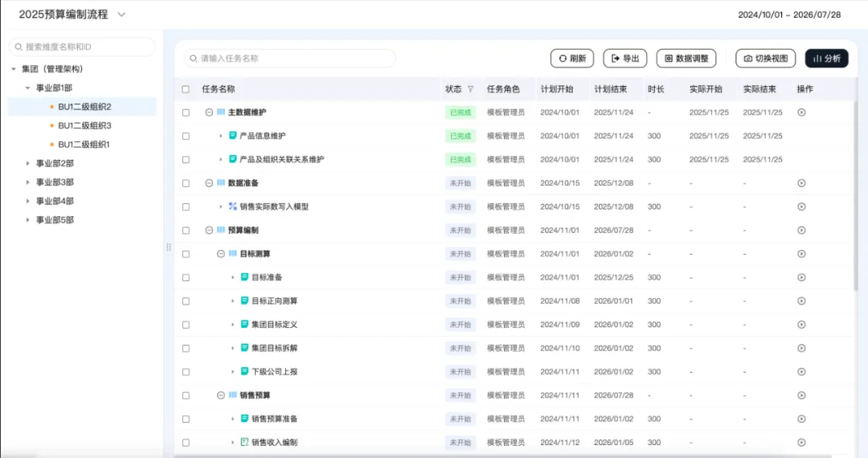Check the box for 销售收入编制 row
Image resolution: width=868 pixels, height=458 pixels.
coord(186,443)
